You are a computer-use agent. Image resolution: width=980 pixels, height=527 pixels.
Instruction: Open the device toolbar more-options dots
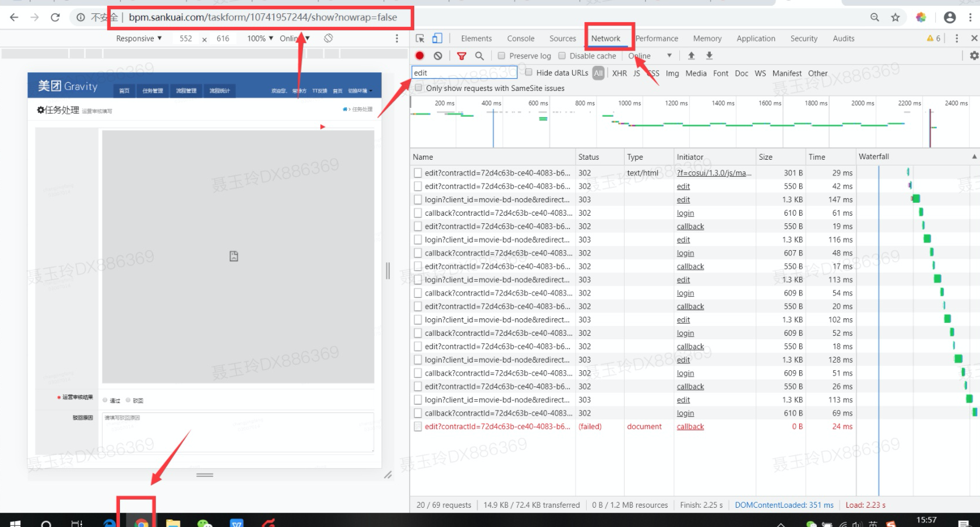point(397,38)
